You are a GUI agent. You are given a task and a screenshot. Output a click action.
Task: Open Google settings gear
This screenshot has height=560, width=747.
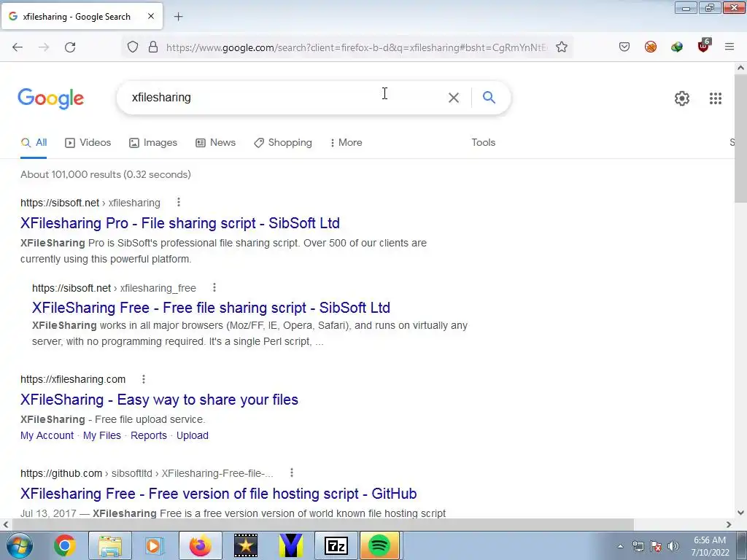click(682, 98)
